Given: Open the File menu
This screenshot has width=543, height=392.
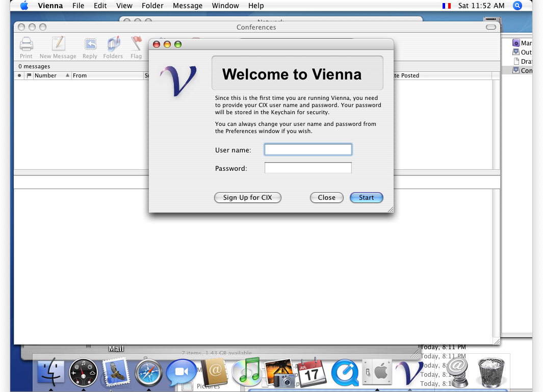Looking at the screenshot, I should [79, 6].
